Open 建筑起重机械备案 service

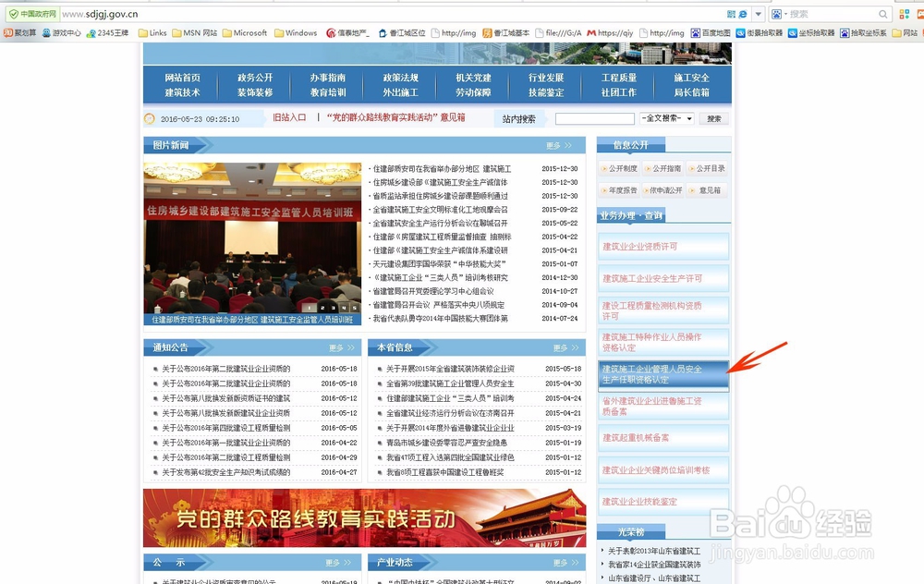[x=663, y=438]
